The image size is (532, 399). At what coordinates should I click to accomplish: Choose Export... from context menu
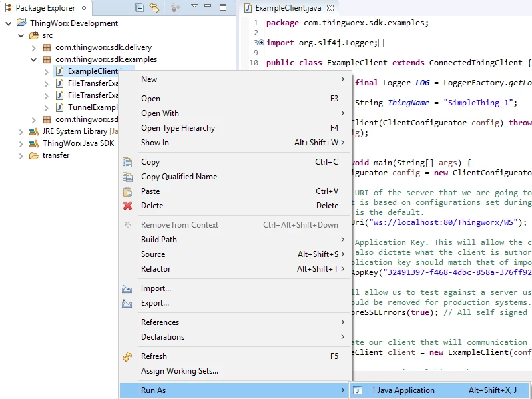pyautogui.click(x=235, y=303)
